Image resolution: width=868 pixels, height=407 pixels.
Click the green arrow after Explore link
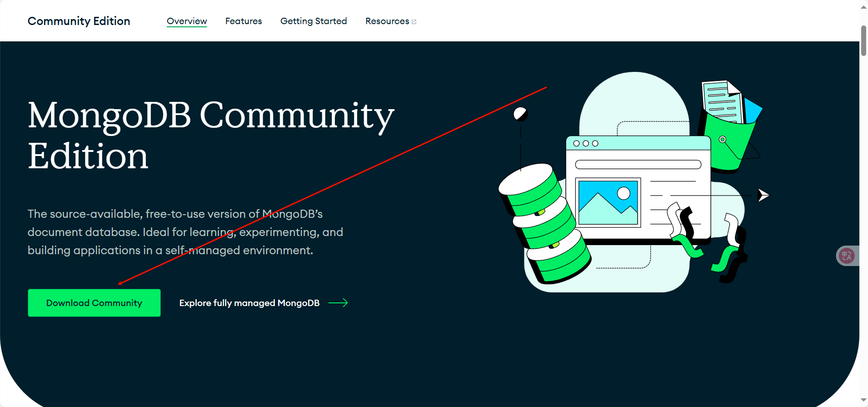[338, 303]
